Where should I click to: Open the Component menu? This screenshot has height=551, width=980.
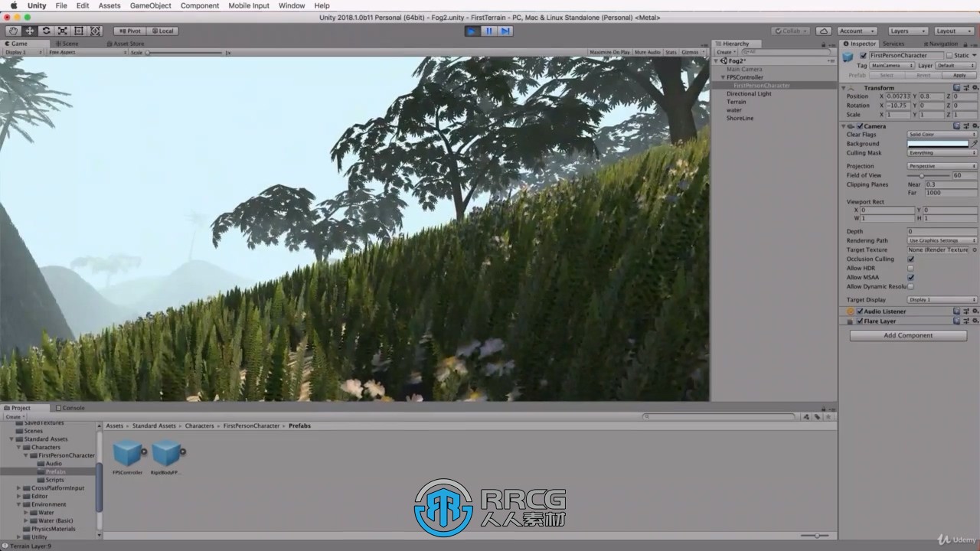coord(200,5)
